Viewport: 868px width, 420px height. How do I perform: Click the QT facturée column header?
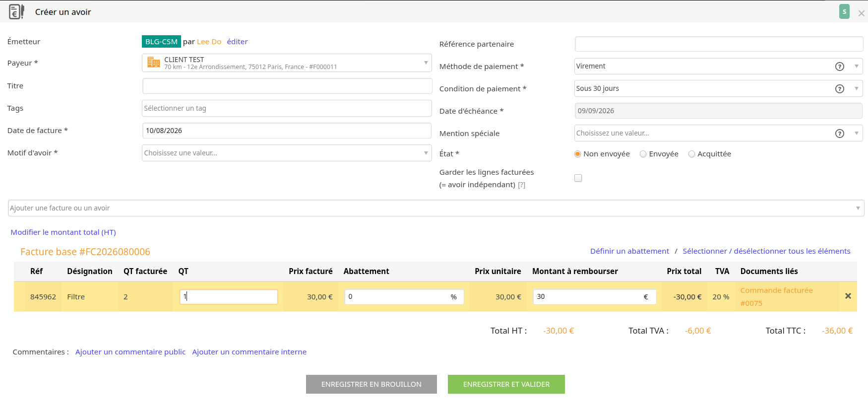145,271
